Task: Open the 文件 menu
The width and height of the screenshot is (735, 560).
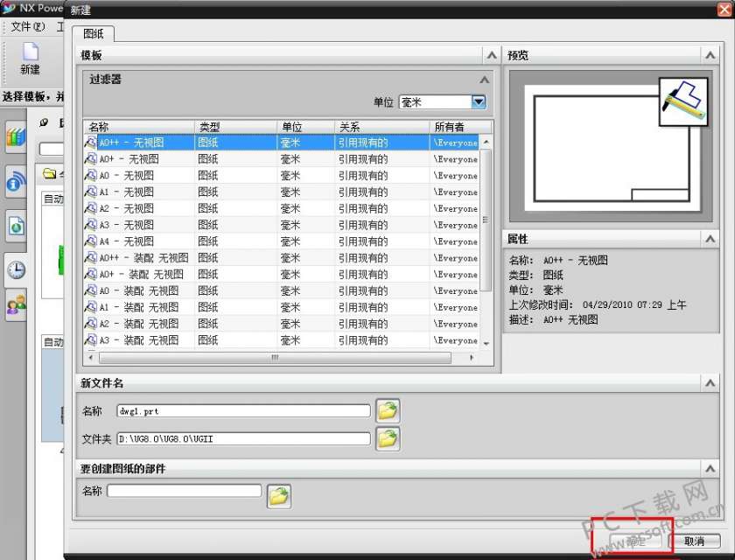Action: (28, 26)
